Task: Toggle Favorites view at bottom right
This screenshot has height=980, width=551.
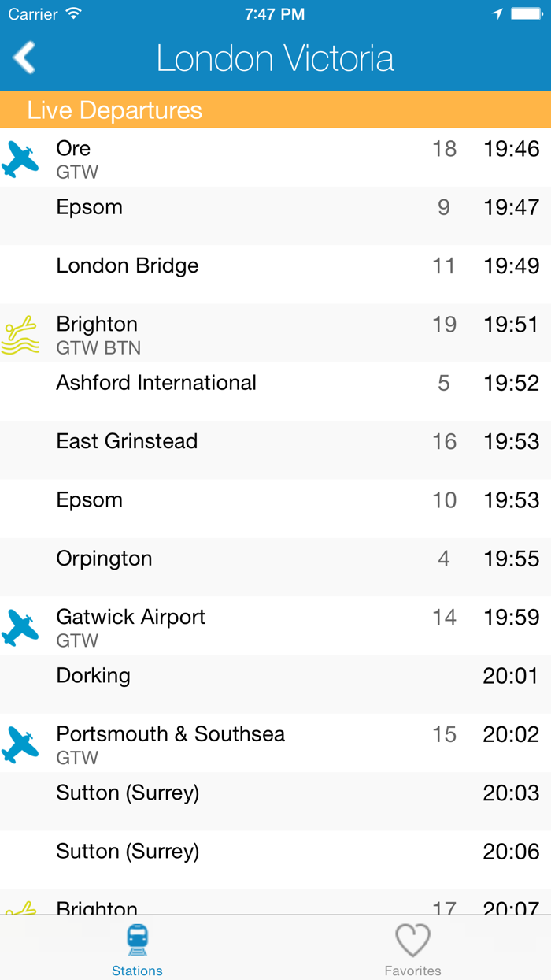Action: point(412,948)
